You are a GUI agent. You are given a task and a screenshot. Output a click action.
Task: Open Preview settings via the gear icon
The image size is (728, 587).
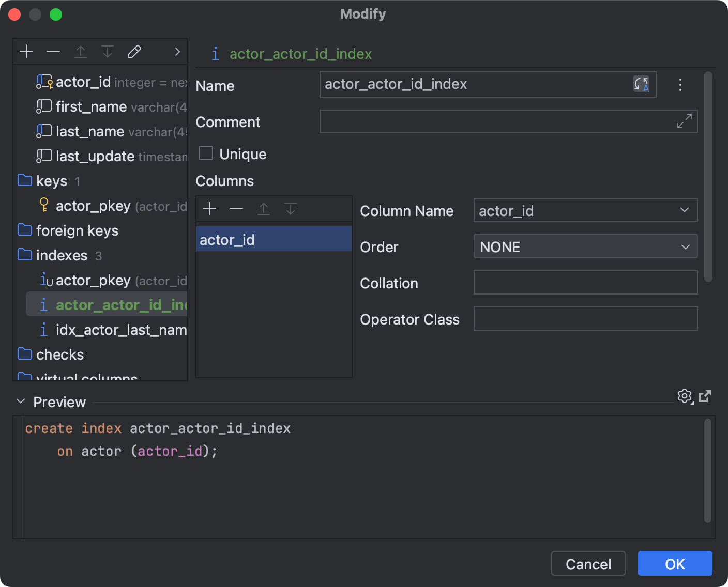point(685,396)
